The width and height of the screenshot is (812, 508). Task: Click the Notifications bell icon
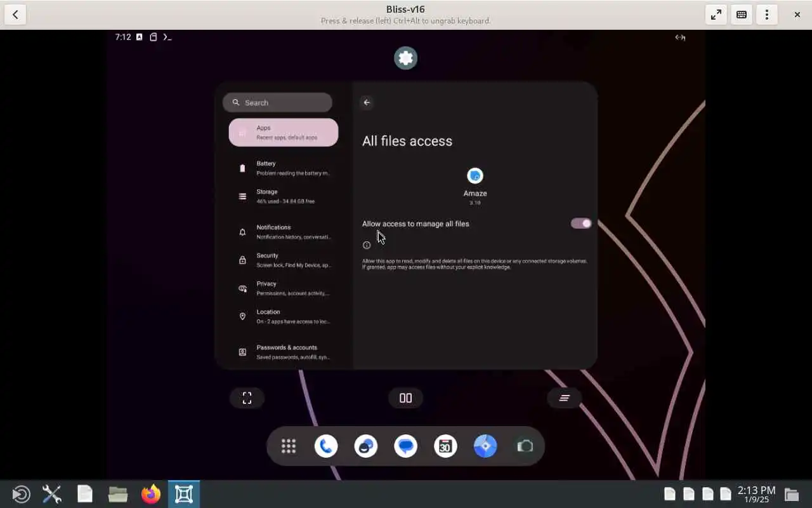click(242, 232)
